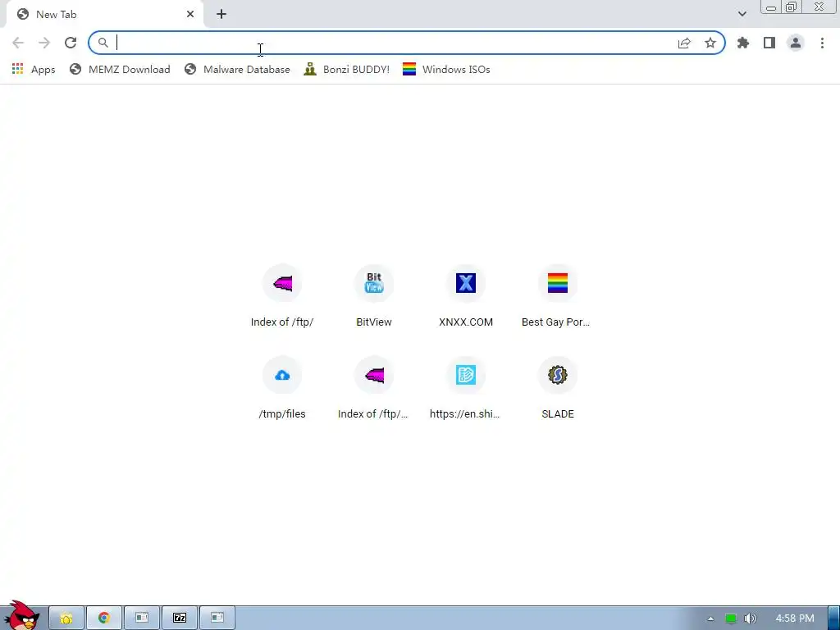The height and width of the screenshot is (630, 840).
Task: Open Bonzi BUDDY! bookmark
Action: click(347, 69)
